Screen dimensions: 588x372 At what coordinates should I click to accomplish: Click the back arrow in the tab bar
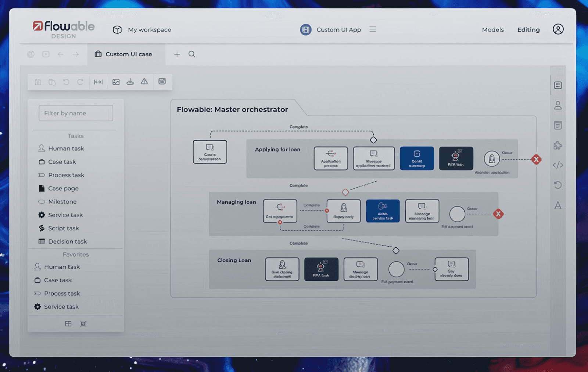pyautogui.click(x=61, y=54)
